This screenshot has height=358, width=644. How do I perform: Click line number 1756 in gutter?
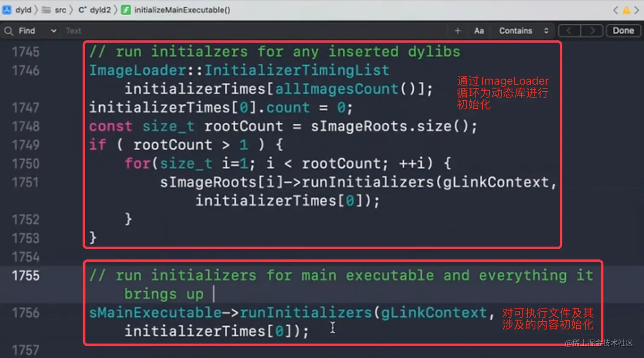tap(26, 313)
